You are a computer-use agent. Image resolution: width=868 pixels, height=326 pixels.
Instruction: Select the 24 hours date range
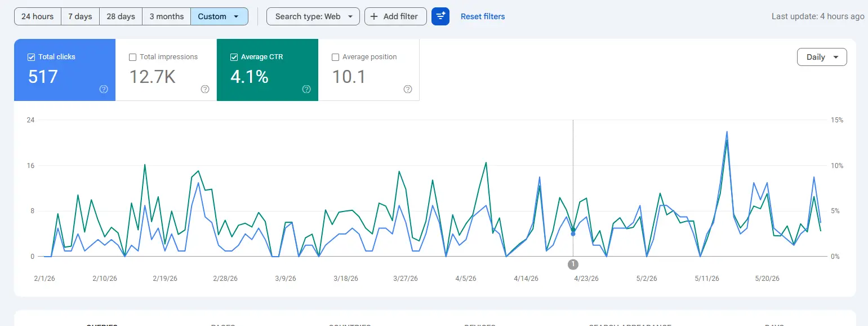[38, 16]
